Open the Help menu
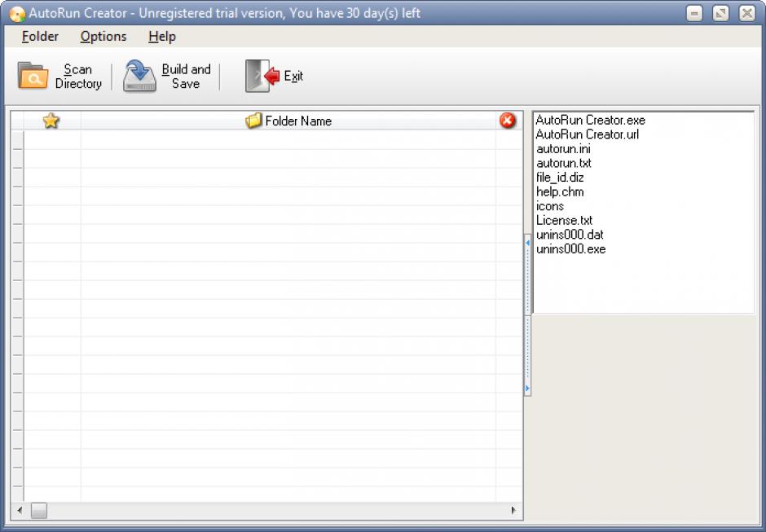The height and width of the screenshot is (532, 766). pos(162,37)
